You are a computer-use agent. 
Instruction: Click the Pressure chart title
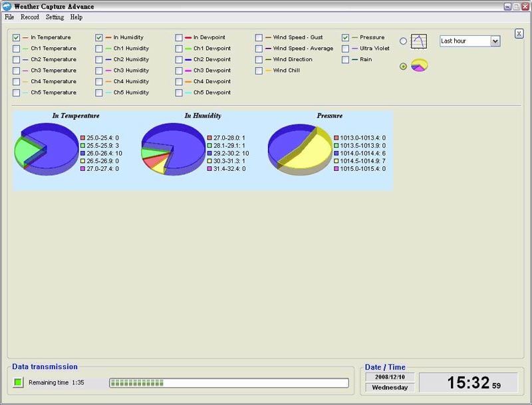329,116
